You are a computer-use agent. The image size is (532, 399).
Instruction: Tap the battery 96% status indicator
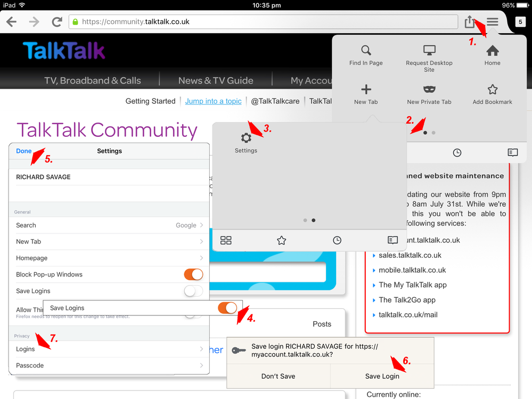coord(514,5)
